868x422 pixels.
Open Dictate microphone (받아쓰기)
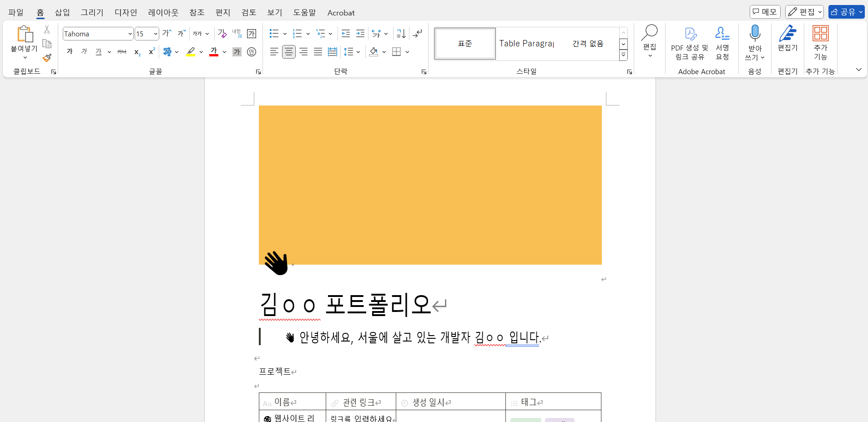click(755, 34)
